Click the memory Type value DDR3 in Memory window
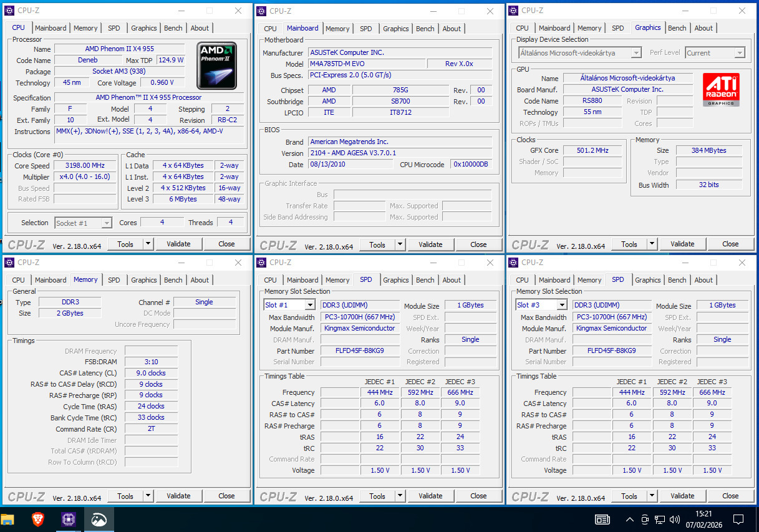Image resolution: width=759 pixels, height=532 pixels. 70,302
